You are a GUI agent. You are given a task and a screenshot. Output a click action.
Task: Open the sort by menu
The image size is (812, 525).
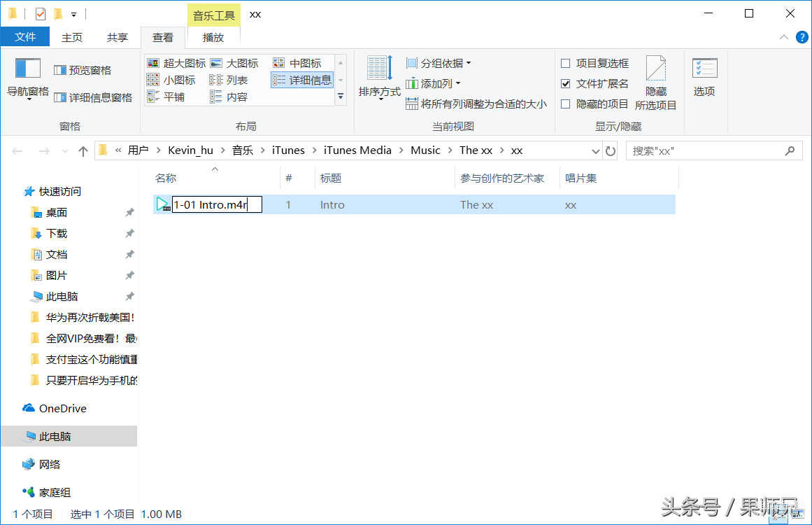[x=380, y=78]
